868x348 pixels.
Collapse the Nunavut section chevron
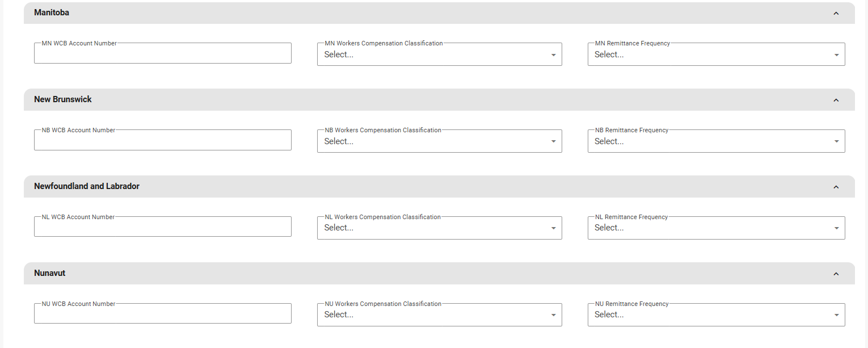click(836, 274)
